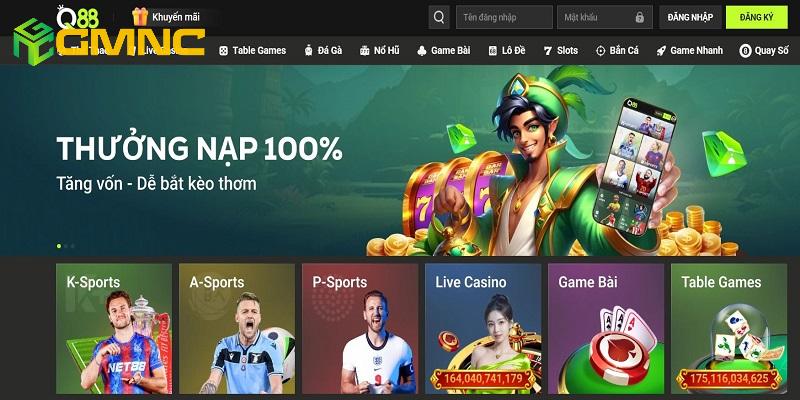
Task: Click the rooster icon for Đá Gà
Action: coord(309,51)
